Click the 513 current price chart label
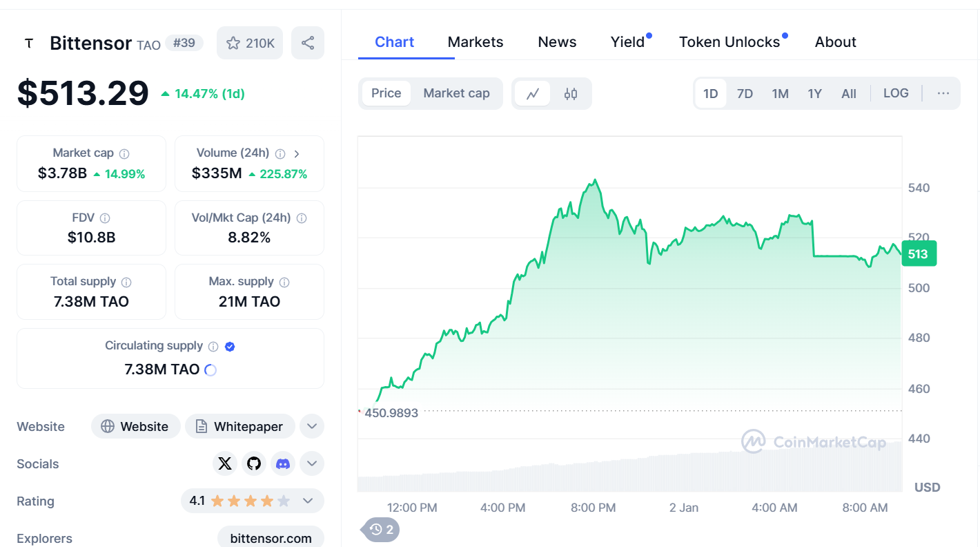 pyautogui.click(x=919, y=254)
